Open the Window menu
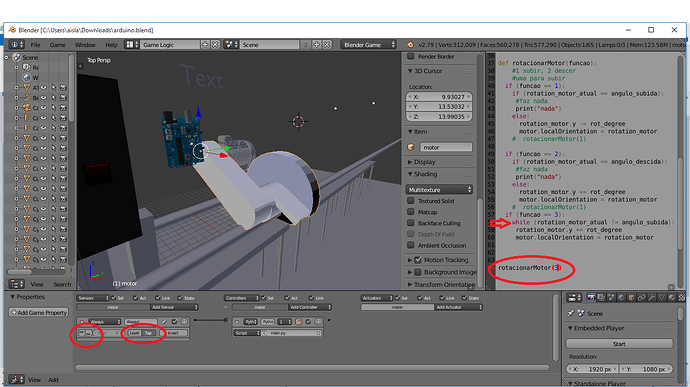This screenshot has width=690, height=387. coord(85,45)
